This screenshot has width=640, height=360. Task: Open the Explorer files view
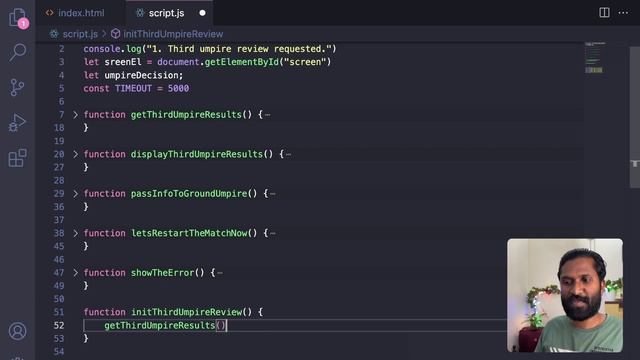click(x=18, y=18)
